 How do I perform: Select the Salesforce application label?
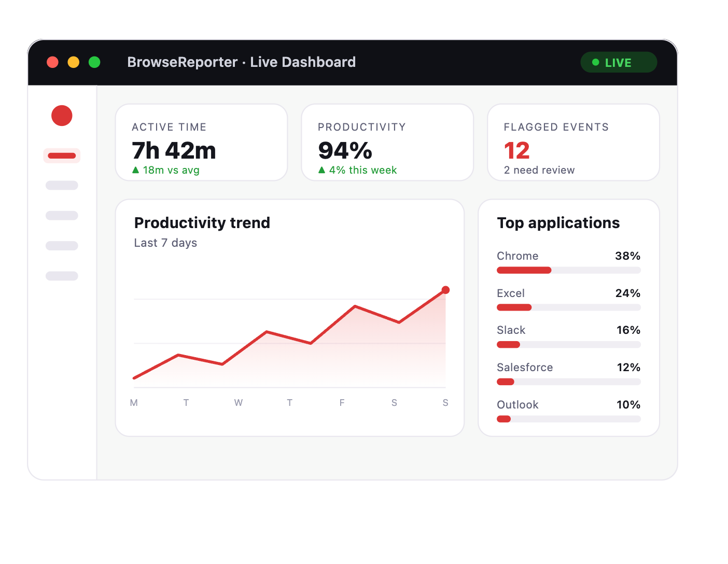click(x=525, y=368)
